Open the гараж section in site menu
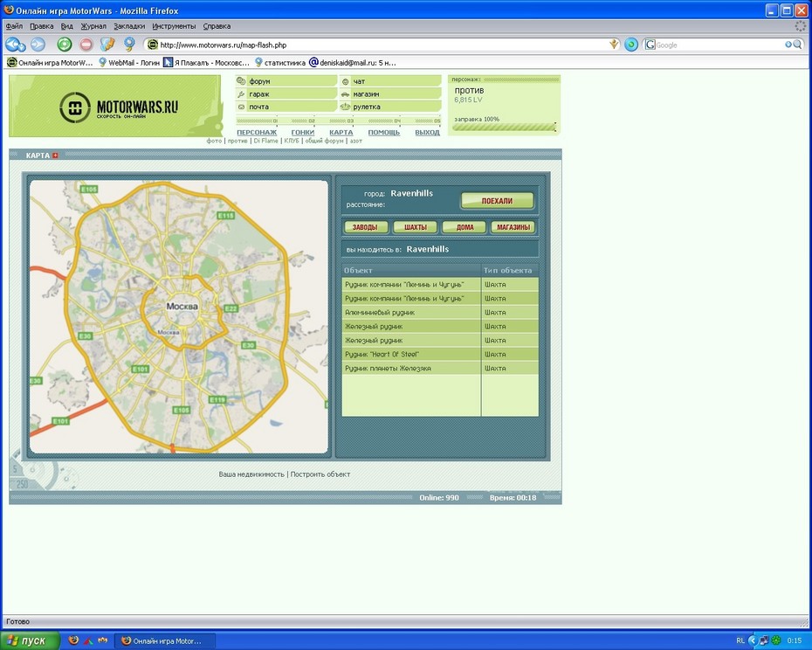The height and width of the screenshot is (650, 812). tap(258, 93)
